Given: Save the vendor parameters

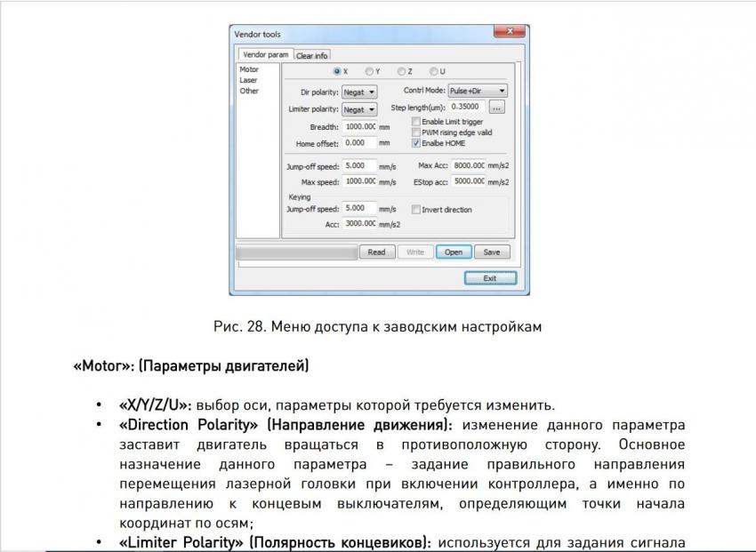Looking at the screenshot, I should click(491, 251).
